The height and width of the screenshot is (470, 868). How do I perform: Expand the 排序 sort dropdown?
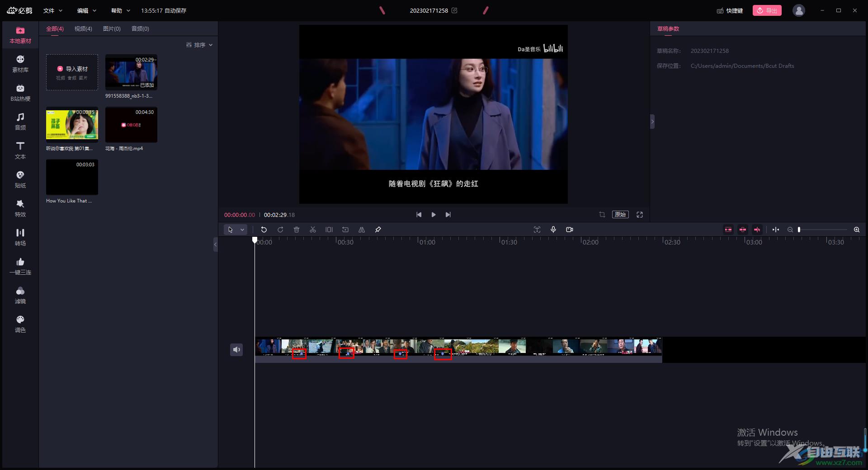199,45
